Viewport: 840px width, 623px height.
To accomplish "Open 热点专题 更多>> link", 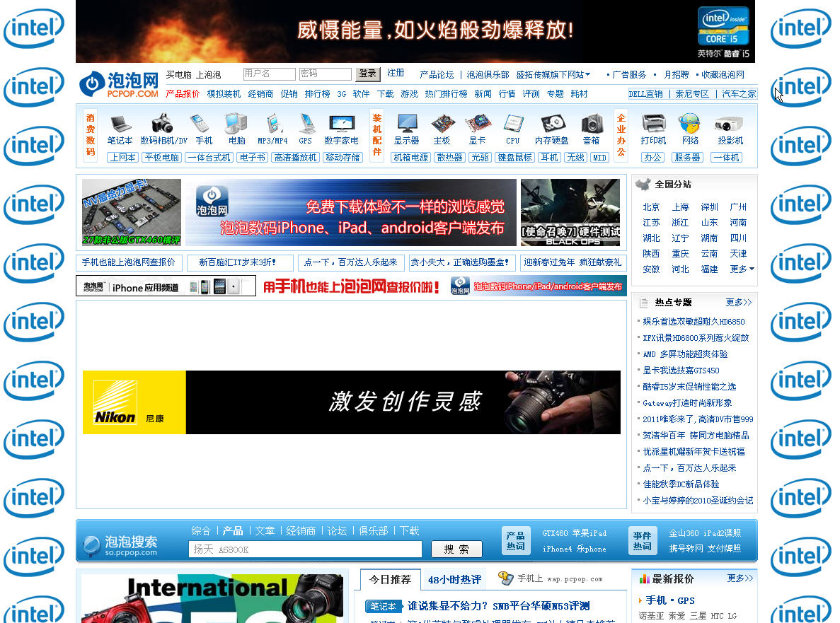I will pos(739,303).
